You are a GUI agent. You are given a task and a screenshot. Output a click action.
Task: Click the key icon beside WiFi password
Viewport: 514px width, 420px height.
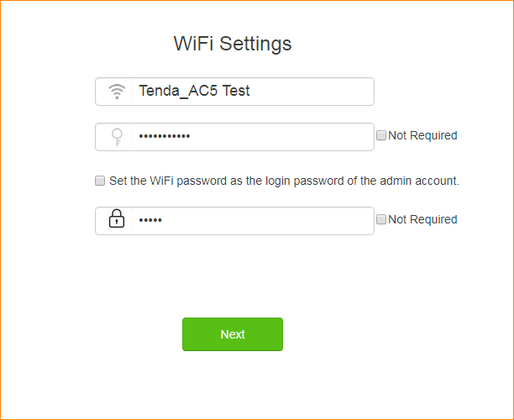(x=117, y=136)
